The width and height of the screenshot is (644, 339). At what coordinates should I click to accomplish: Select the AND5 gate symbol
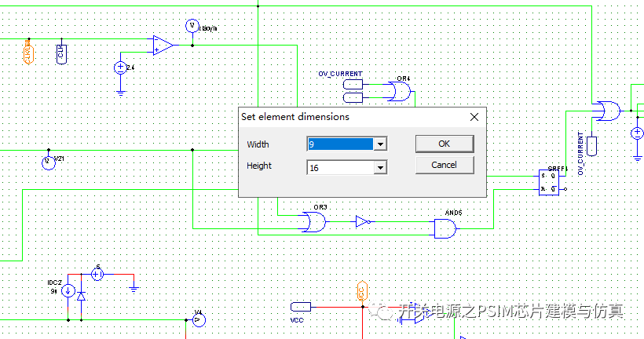point(445,228)
